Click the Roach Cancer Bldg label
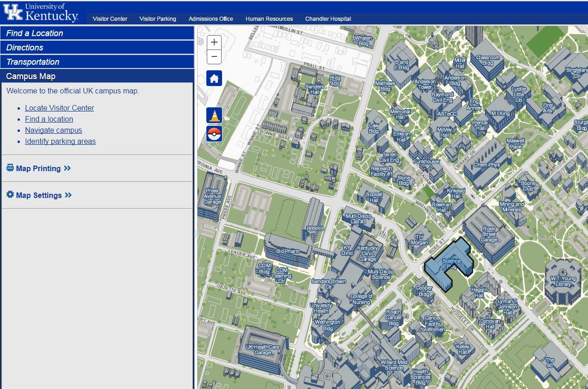Screen dimensions: 588x389 point(394,318)
